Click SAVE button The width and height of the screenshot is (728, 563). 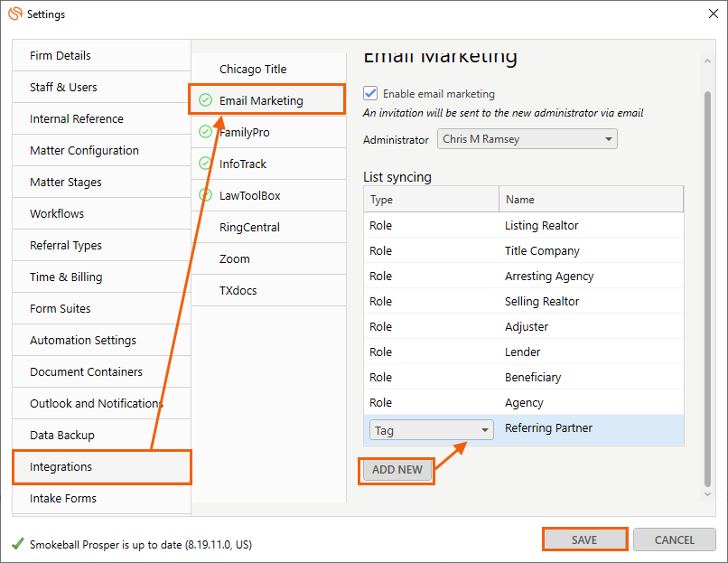click(584, 540)
